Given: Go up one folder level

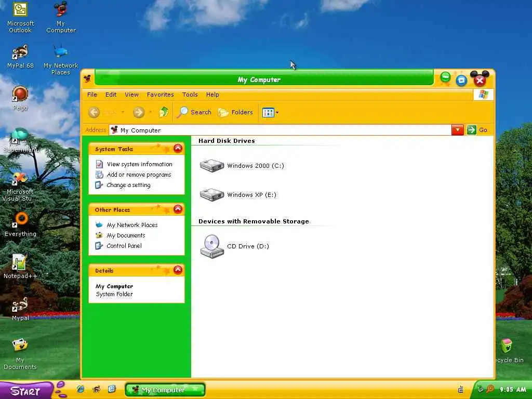Looking at the screenshot, I should point(164,112).
